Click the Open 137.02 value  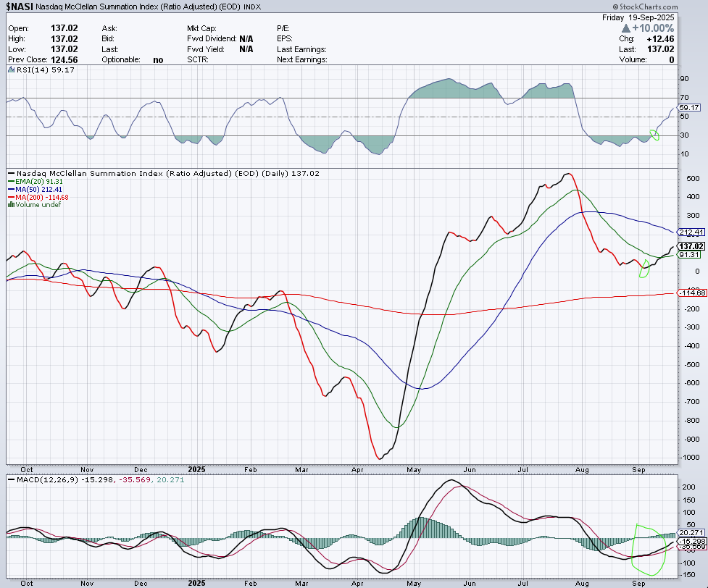pyautogui.click(x=64, y=28)
